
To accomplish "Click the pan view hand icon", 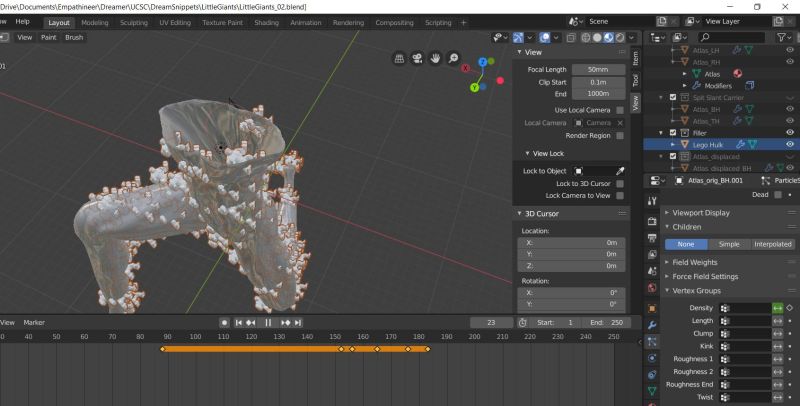I will point(437,60).
